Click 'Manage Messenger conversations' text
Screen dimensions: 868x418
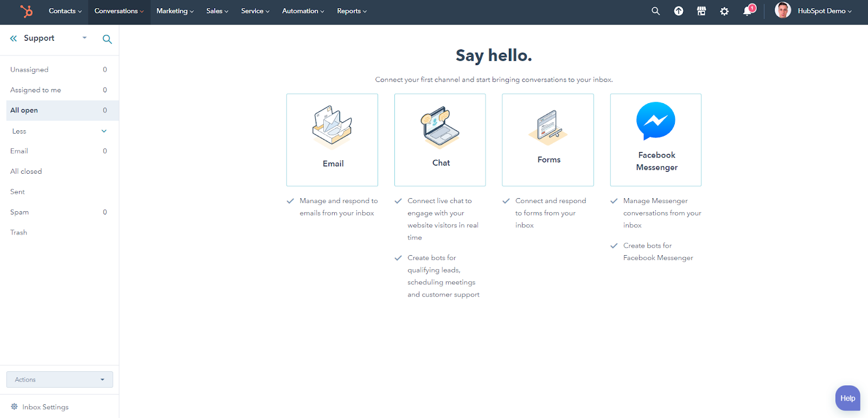tap(662, 213)
